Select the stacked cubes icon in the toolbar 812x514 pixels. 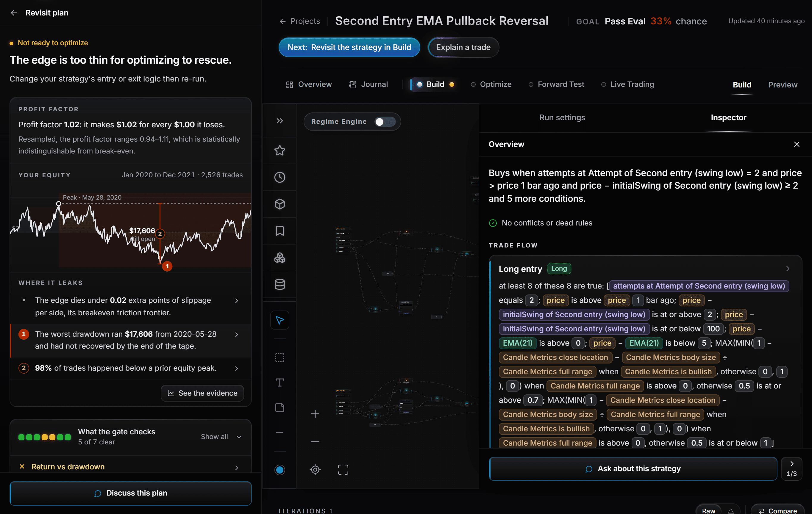(x=279, y=258)
